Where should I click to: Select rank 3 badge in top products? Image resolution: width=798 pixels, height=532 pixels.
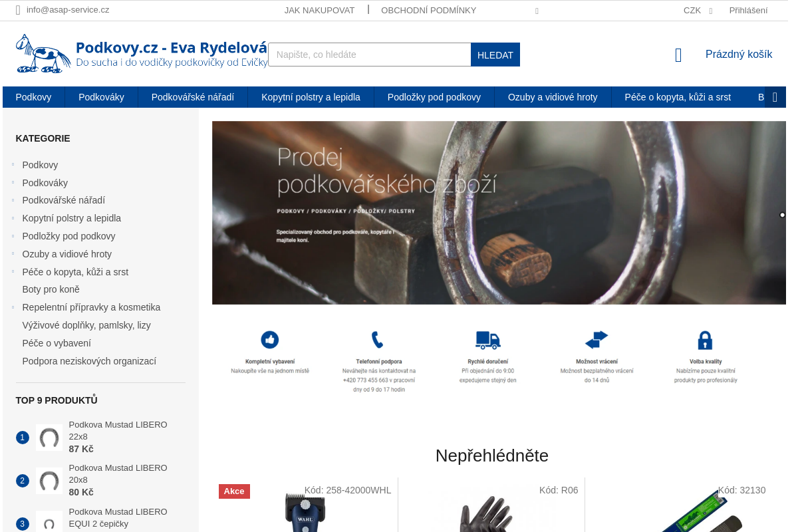(x=23, y=524)
